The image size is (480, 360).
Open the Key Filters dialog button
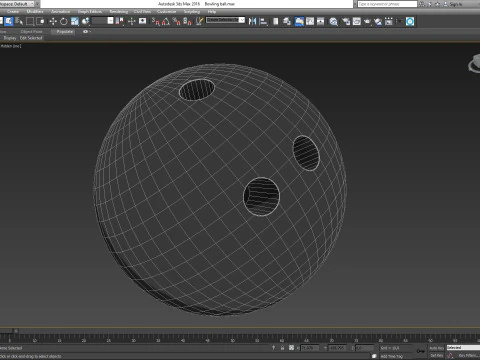coord(468,356)
